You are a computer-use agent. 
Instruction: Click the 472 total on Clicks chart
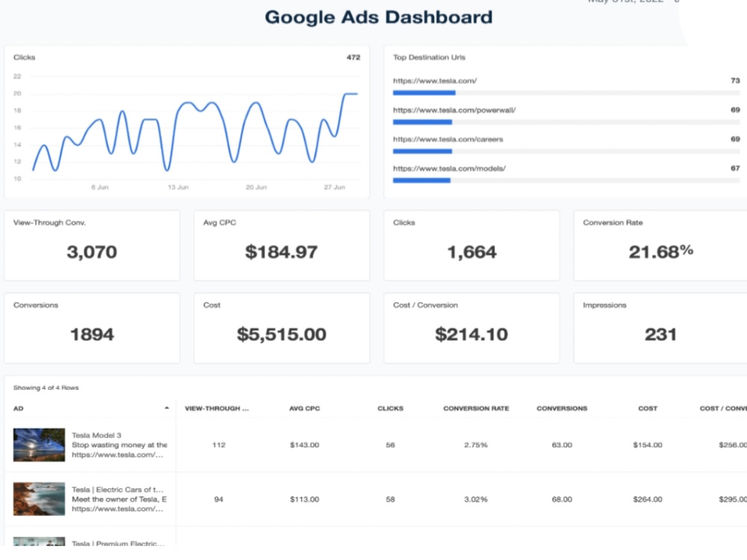[x=353, y=57]
